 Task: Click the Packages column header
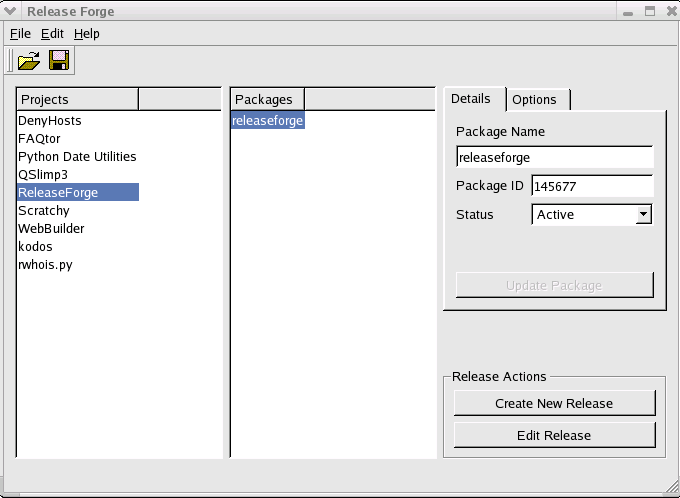268,99
